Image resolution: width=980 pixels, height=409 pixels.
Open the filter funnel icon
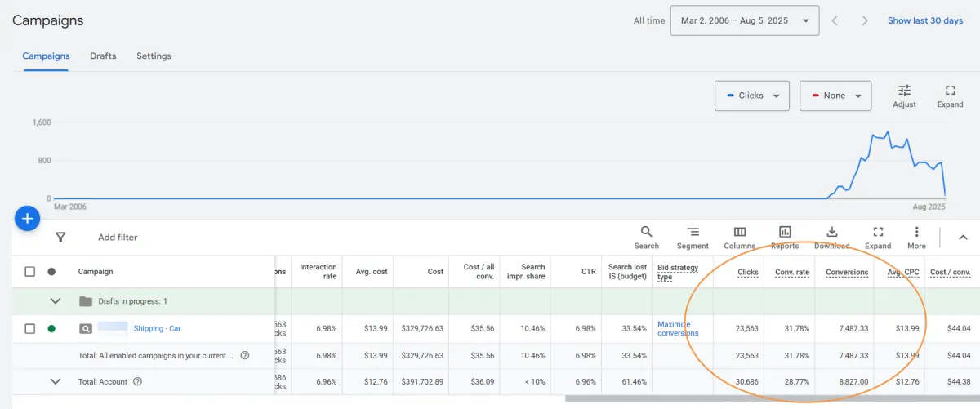[60, 238]
